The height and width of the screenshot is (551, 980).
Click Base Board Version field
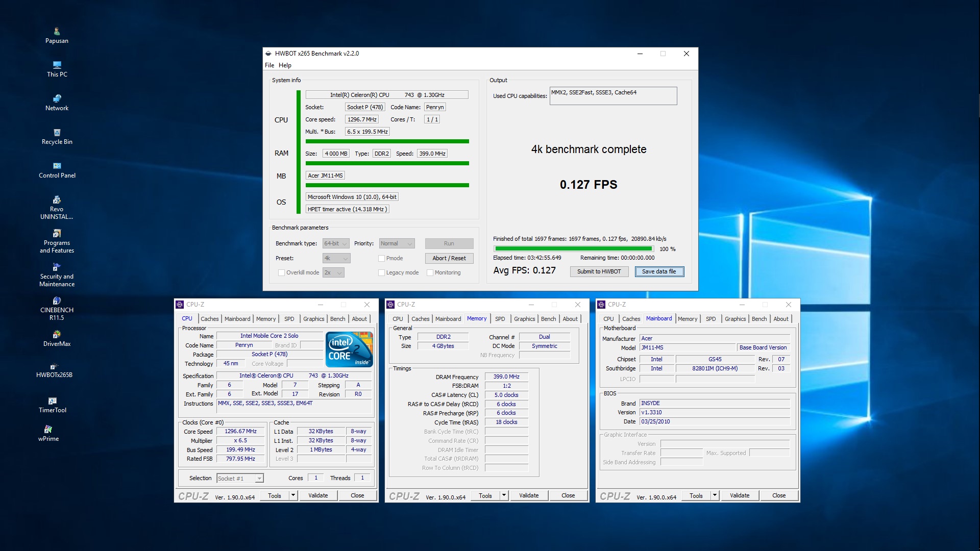763,348
